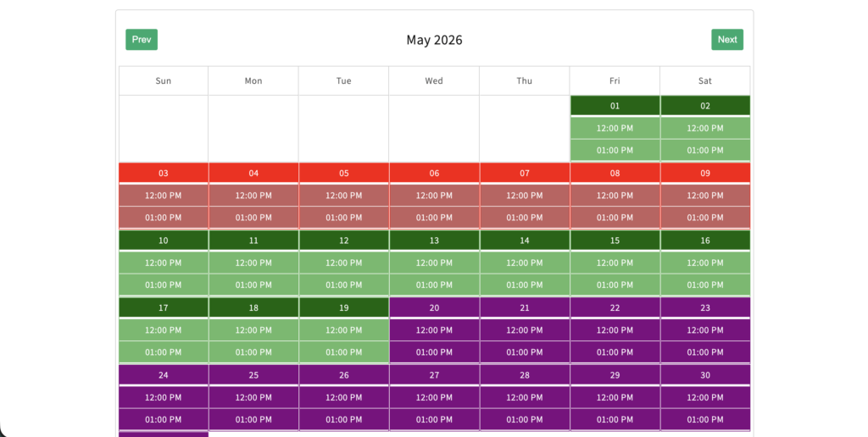Screen dimensions: 868x437
Task: Click the 01:00 PM slot on May 23
Action: [704, 351]
